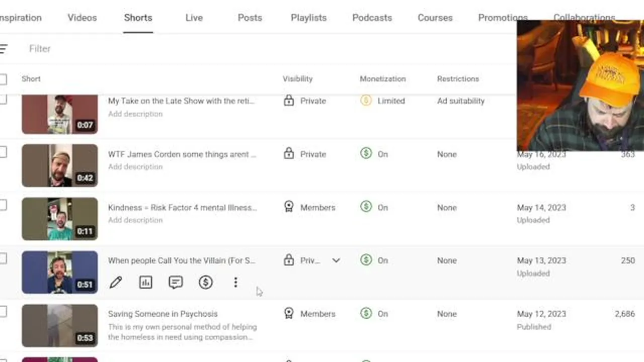The image size is (644, 362).
Task: Switch to the Videos tab
Action: (82, 18)
